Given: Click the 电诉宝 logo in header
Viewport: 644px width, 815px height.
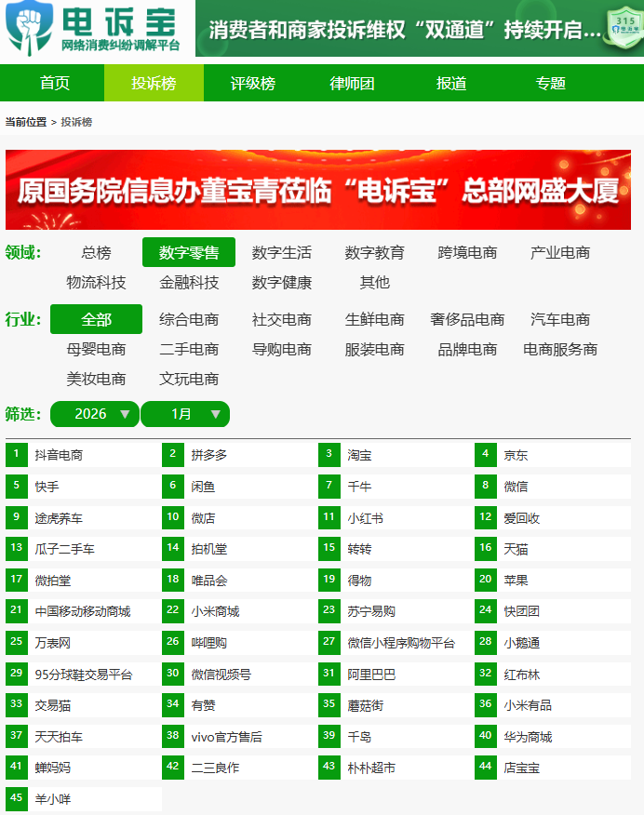Looking at the screenshot, I should point(93,29).
